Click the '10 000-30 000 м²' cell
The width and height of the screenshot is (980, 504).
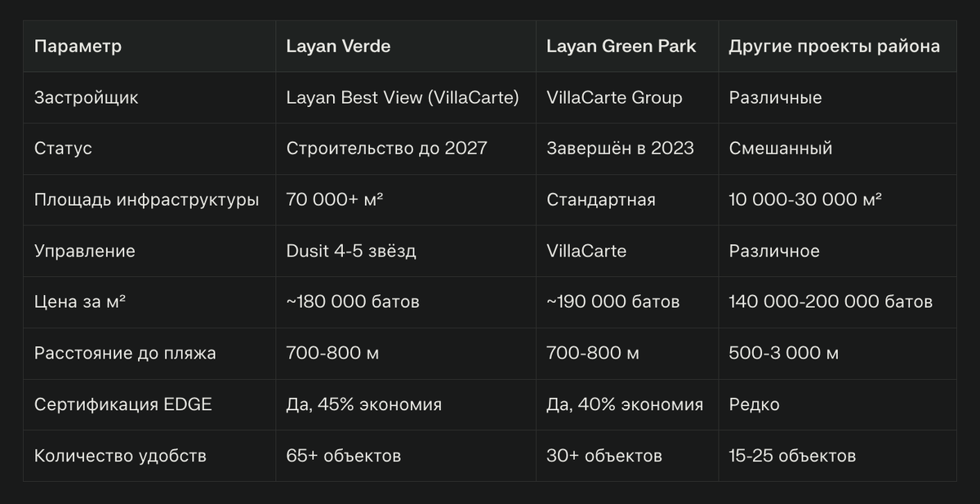[805, 200]
